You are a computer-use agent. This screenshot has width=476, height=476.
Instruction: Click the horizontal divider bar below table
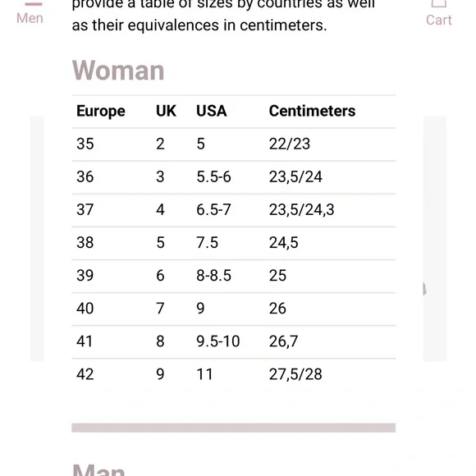pos(233,428)
